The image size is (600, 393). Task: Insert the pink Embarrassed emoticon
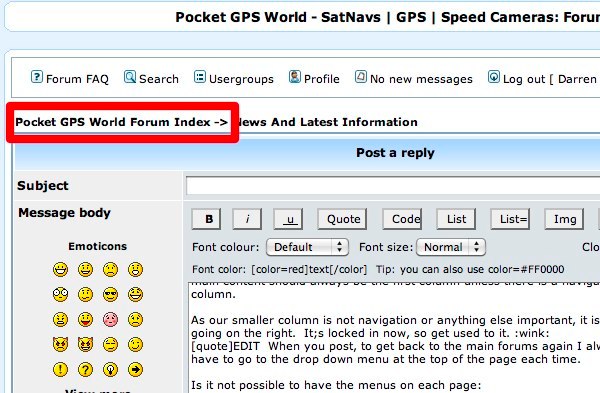coord(110,320)
